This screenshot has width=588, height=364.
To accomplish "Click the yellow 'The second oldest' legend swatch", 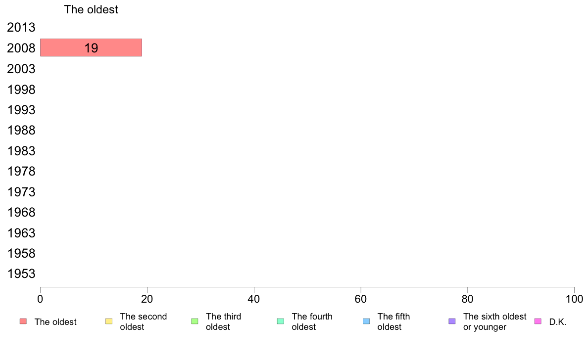I will 109,321.
